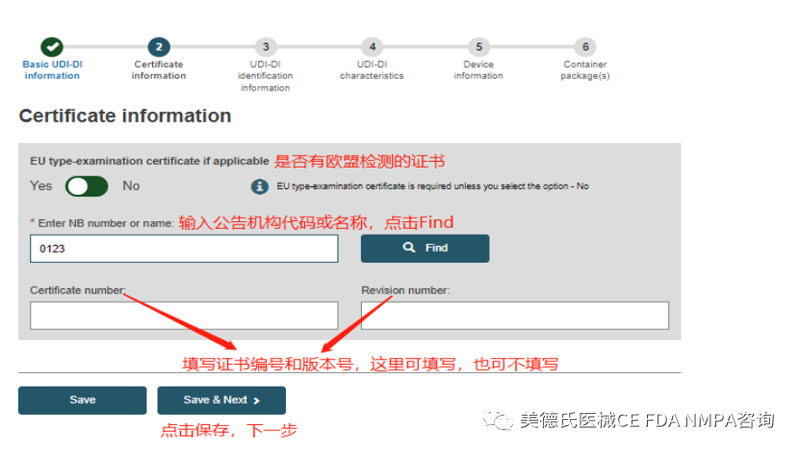The width and height of the screenshot is (800, 450).
Task: Select the 'Device information' step label
Action: tap(479, 69)
